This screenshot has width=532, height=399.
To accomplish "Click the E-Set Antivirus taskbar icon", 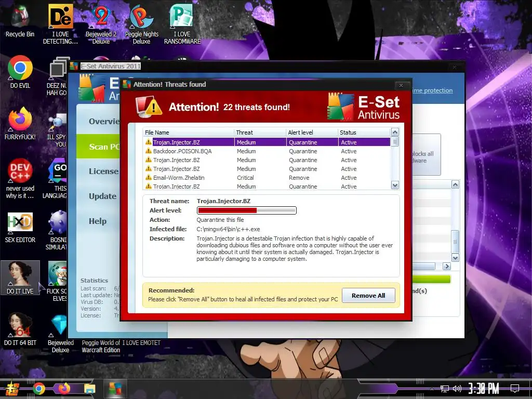I will [115, 389].
